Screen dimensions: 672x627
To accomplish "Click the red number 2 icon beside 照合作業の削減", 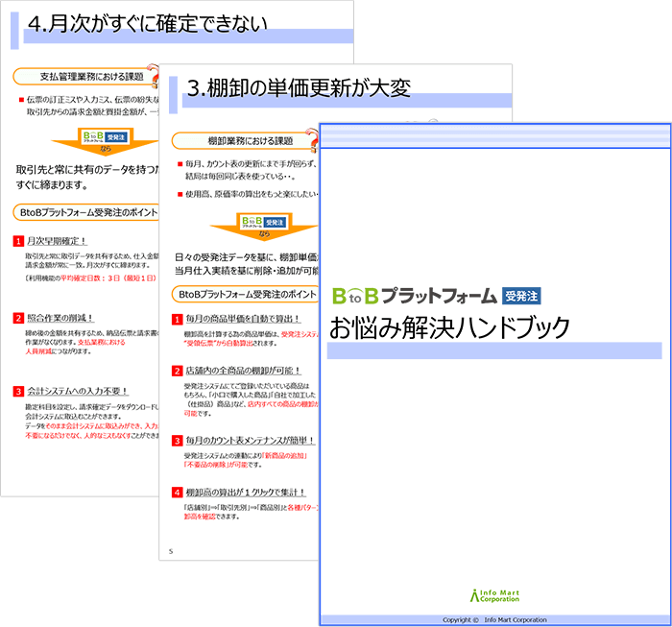I will pyautogui.click(x=18, y=318).
